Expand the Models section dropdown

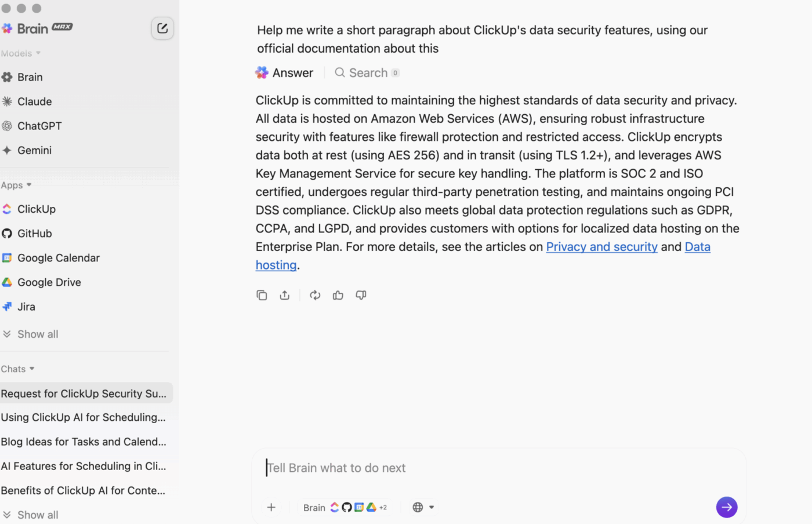coord(20,53)
